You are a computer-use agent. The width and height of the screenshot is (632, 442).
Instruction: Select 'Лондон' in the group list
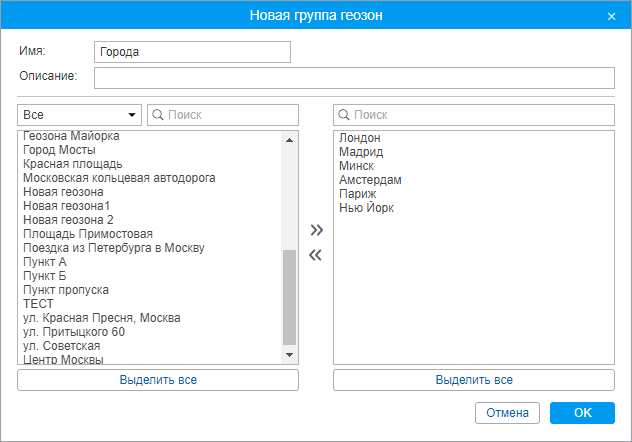point(360,138)
